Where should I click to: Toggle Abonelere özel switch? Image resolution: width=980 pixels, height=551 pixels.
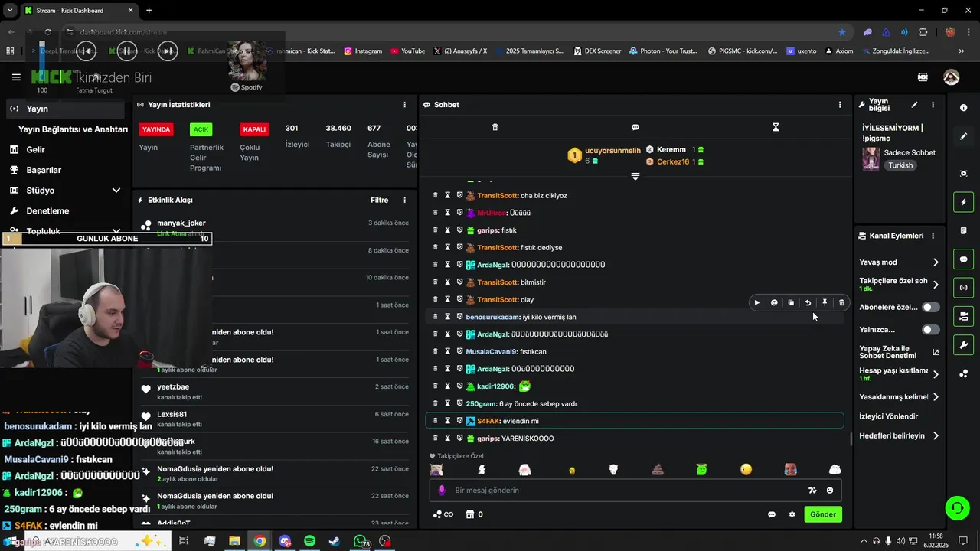click(931, 307)
